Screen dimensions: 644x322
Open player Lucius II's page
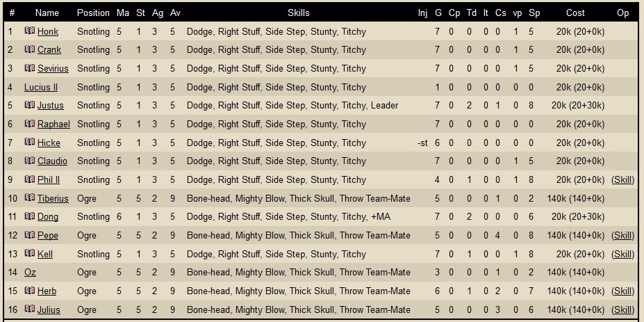pyautogui.click(x=41, y=87)
